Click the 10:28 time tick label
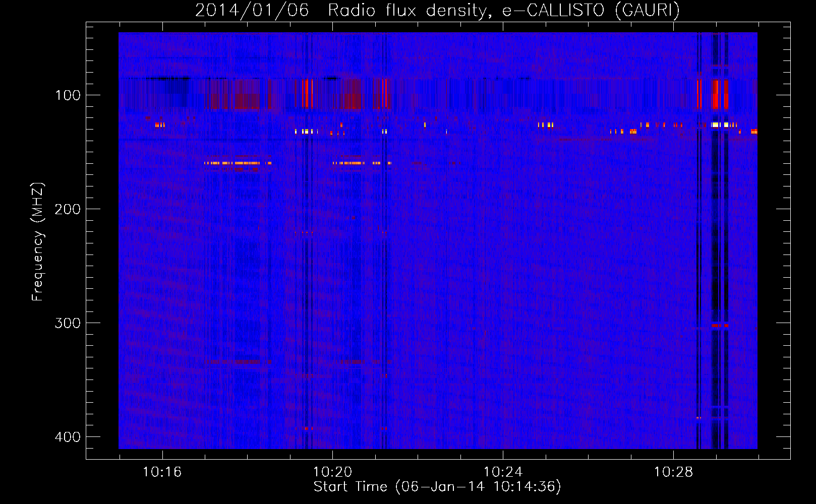 [x=674, y=472]
